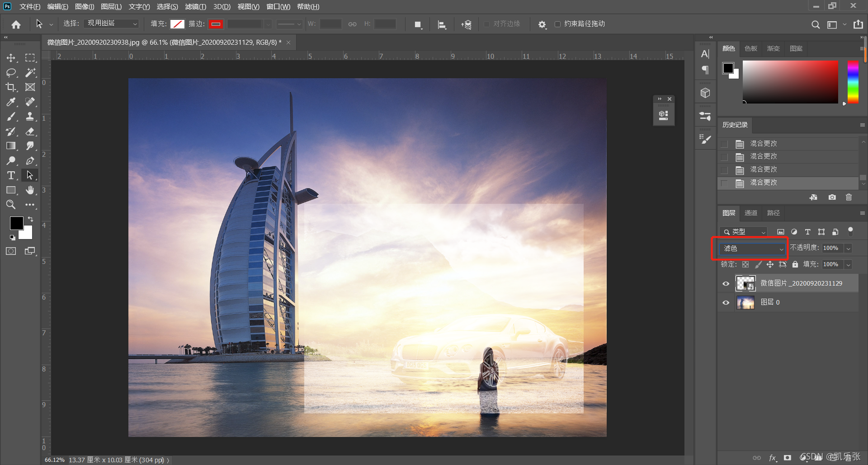Open the 滤镜(T) menu
Image resolution: width=868 pixels, height=465 pixels.
point(195,7)
